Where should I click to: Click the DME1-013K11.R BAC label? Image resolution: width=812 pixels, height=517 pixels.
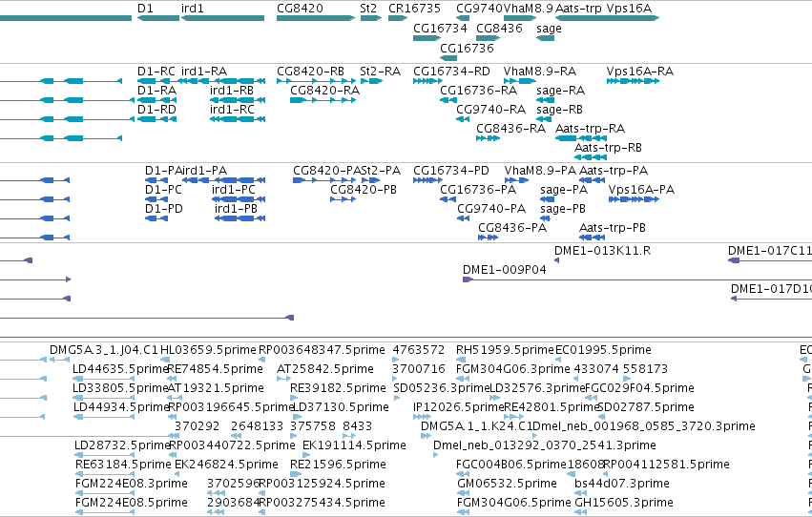pyautogui.click(x=602, y=251)
